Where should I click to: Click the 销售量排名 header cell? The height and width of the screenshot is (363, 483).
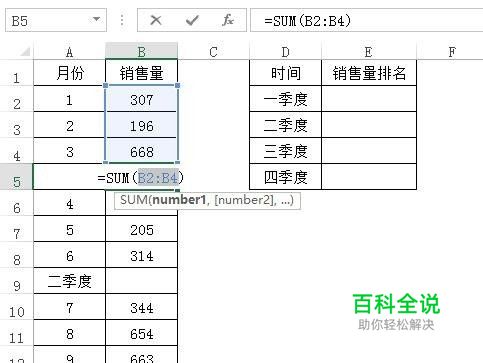click(x=369, y=73)
